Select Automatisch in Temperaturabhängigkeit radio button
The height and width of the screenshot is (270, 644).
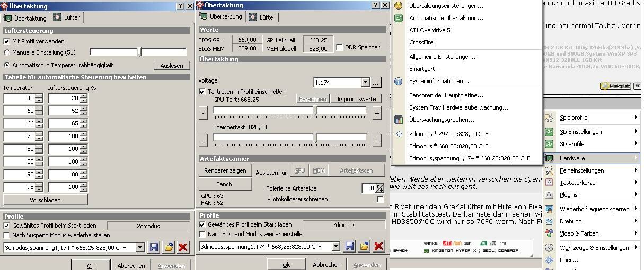tap(7, 65)
